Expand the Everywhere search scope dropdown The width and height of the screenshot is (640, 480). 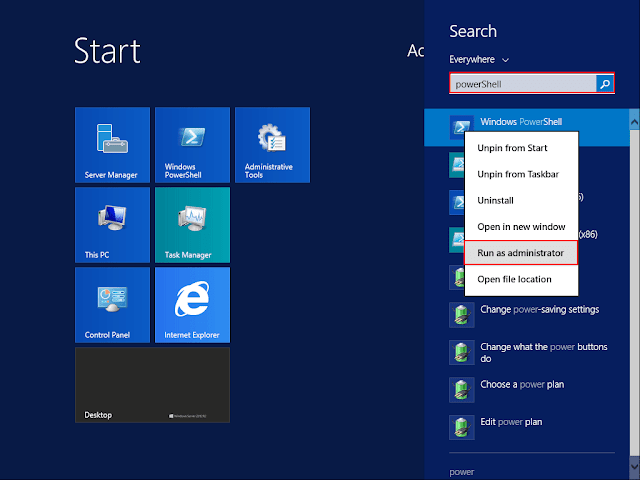(x=479, y=60)
